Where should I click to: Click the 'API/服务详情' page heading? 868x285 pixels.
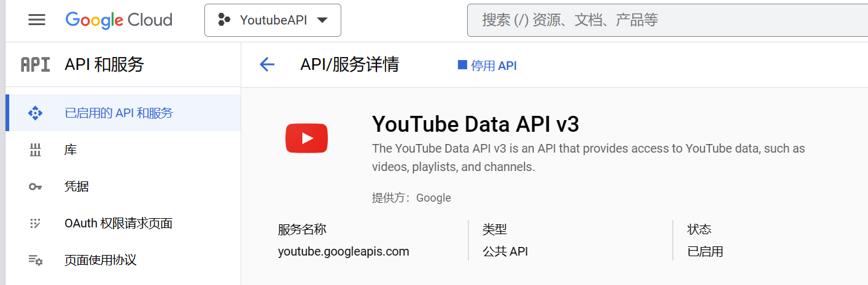[350, 64]
